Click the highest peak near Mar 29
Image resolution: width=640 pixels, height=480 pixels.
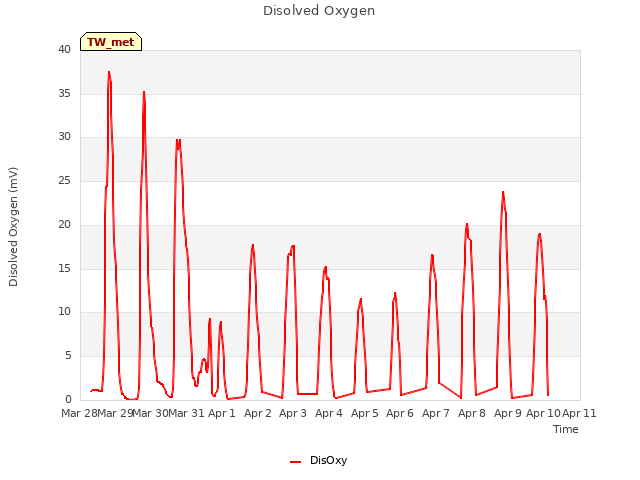pyautogui.click(x=109, y=72)
